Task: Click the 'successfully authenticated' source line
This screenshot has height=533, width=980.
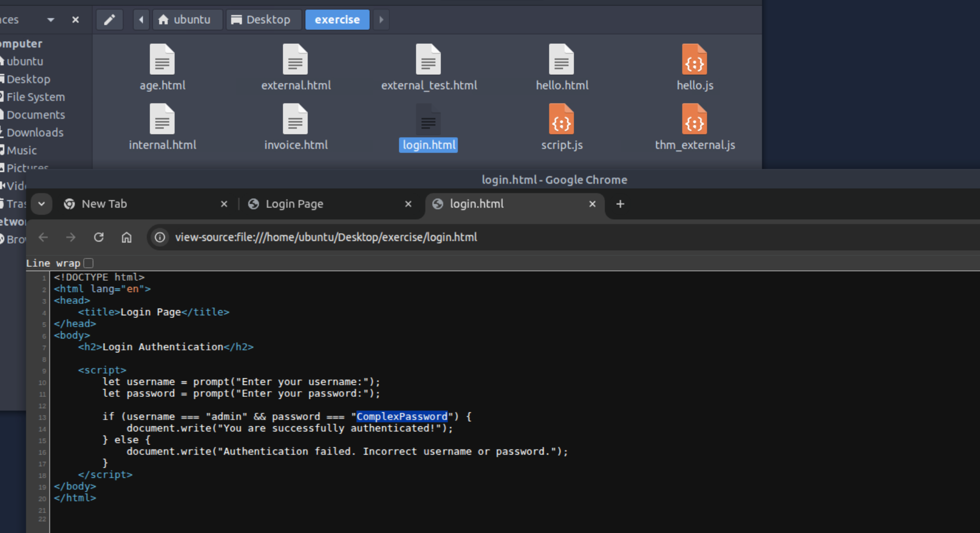Action: [290, 428]
